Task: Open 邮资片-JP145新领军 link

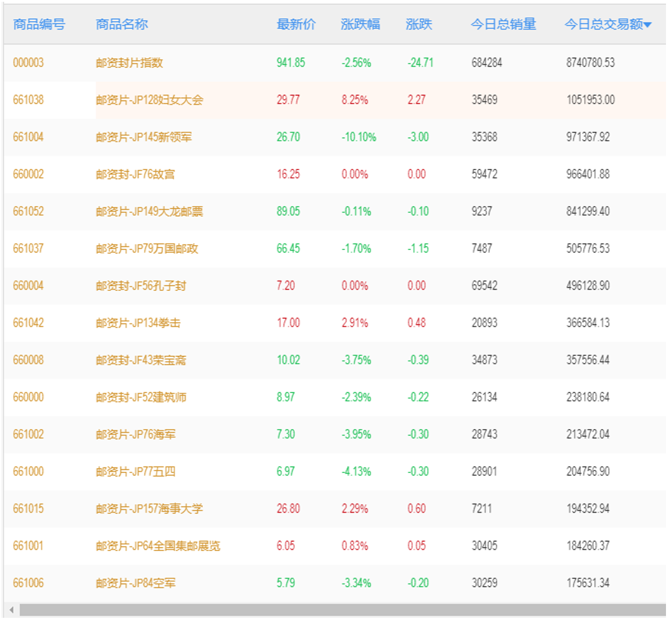Action: (144, 137)
